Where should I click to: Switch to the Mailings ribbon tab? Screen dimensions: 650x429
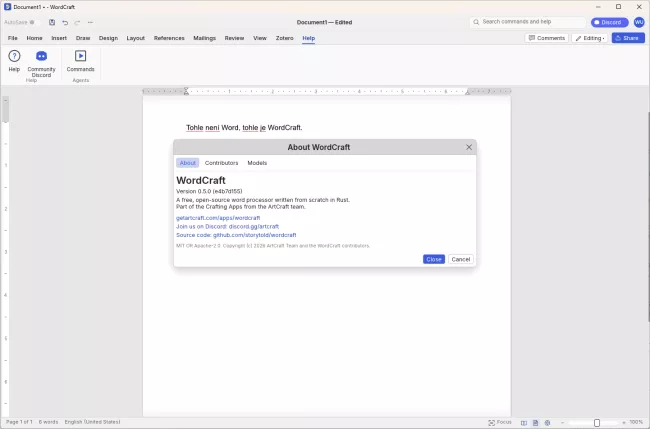(x=204, y=38)
